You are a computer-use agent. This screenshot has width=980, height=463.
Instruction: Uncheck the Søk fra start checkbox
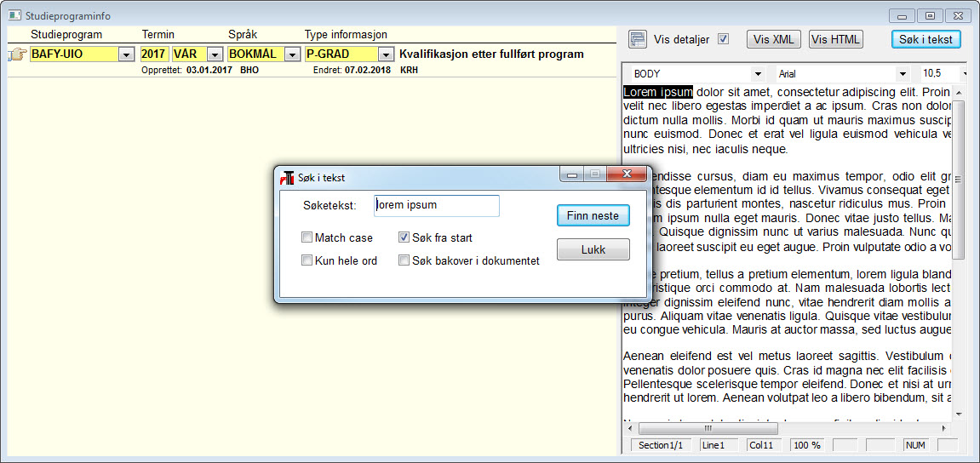[404, 237]
